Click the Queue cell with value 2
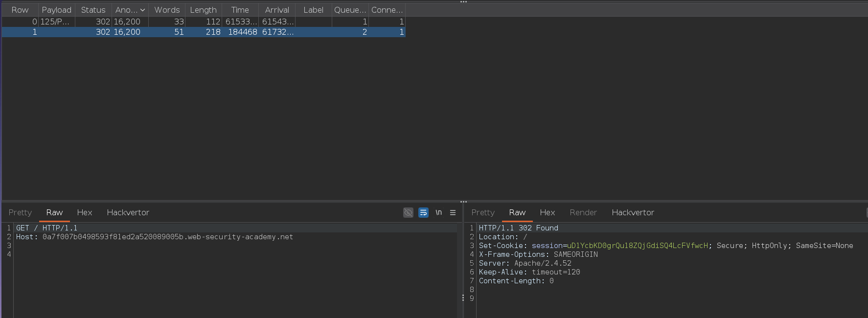 click(350, 32)
